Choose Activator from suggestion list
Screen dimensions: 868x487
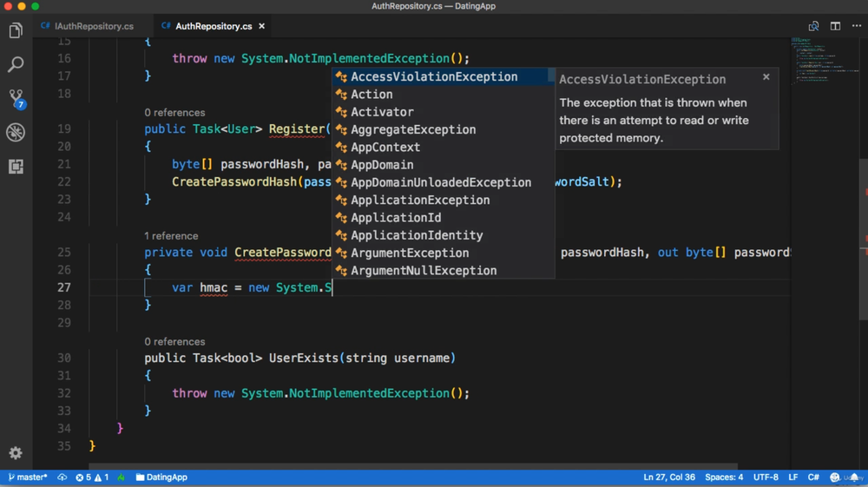tap(443, 112)
